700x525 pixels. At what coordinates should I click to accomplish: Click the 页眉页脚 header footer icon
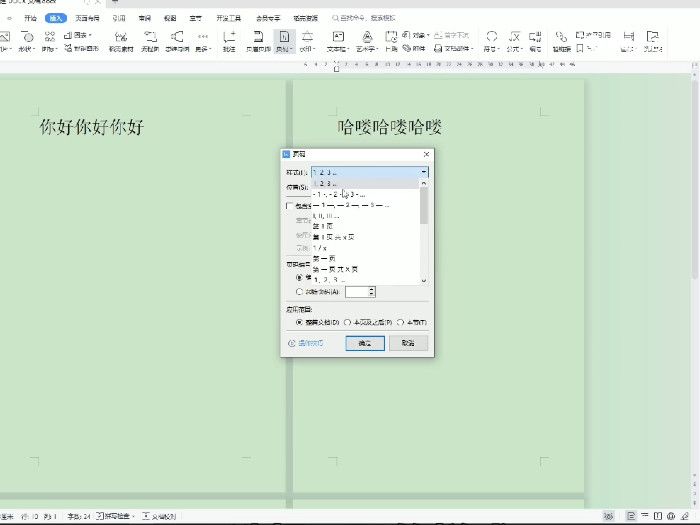(x=258, y=41)
